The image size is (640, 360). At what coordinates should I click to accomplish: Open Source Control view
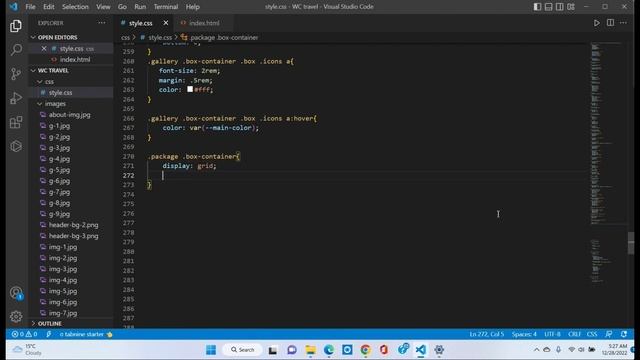pyautogui.click(x=16, y=74)
